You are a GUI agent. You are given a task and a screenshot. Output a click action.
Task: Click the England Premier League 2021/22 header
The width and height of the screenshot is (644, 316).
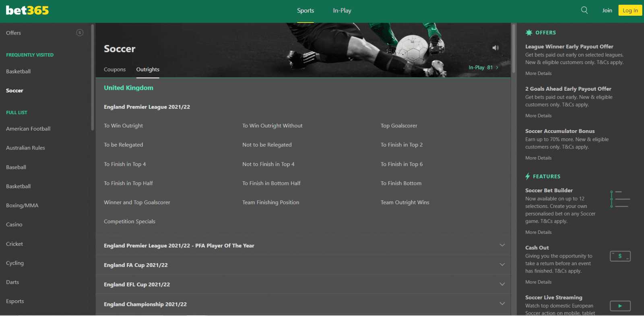click(147, 107)
